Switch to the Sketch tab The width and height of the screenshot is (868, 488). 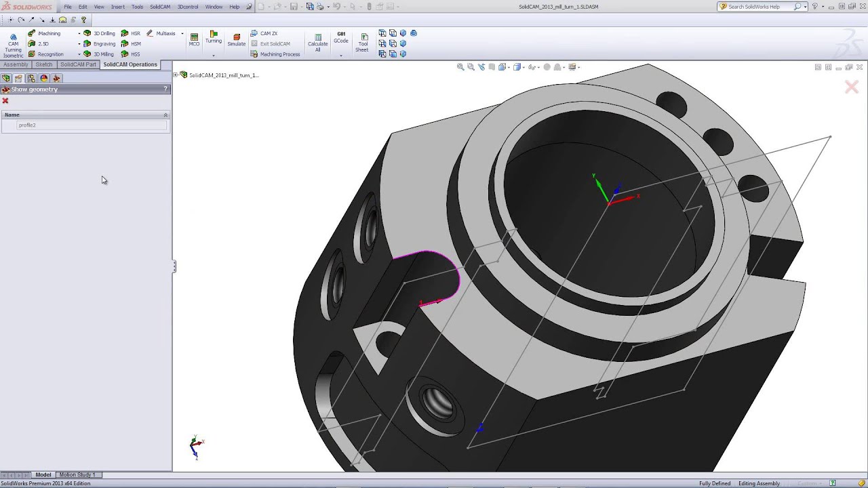pyautogui.click(x=44, y=64)
